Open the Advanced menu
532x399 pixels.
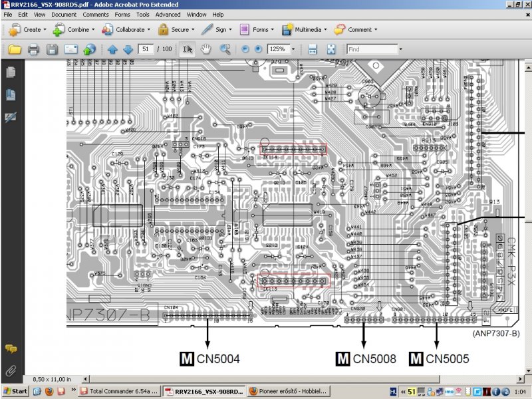pos(168,15)
